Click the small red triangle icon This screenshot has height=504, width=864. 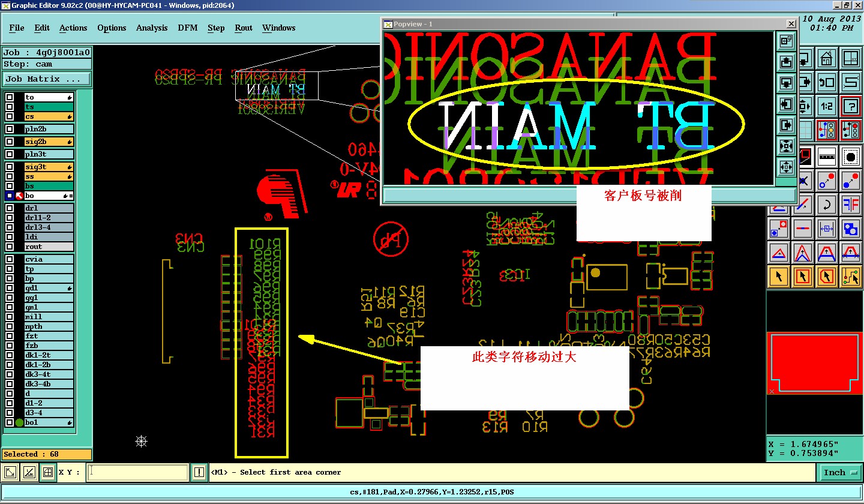click(x=780, y=253)
